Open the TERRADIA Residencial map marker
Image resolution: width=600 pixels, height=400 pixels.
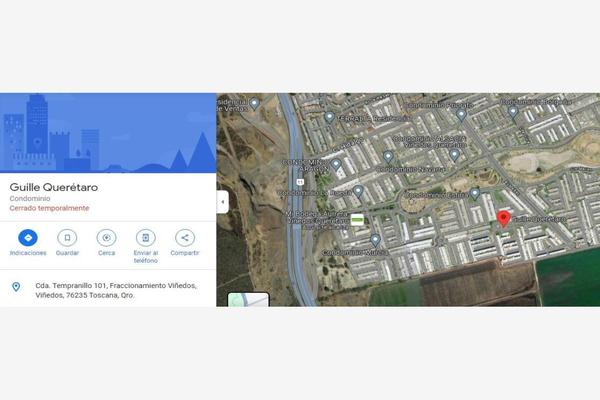click(329, 117)
